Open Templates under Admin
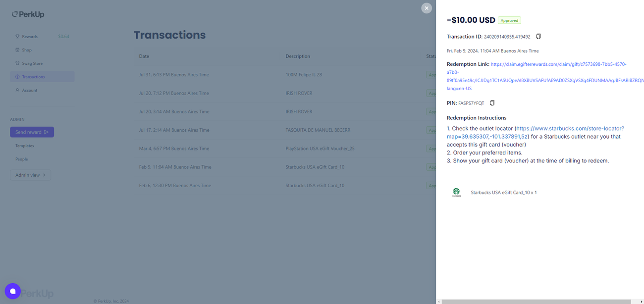644x304 pixels. 25,146
